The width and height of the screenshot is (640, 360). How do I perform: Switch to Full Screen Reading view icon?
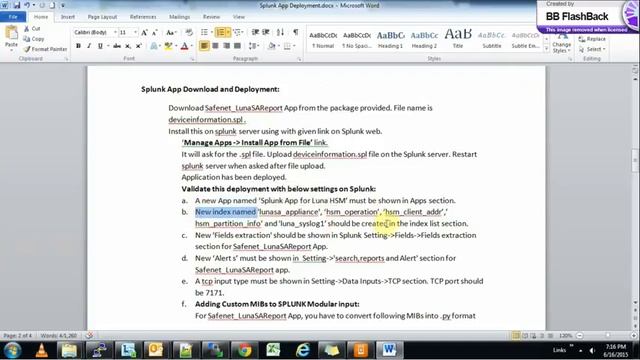tap(525, 336)
